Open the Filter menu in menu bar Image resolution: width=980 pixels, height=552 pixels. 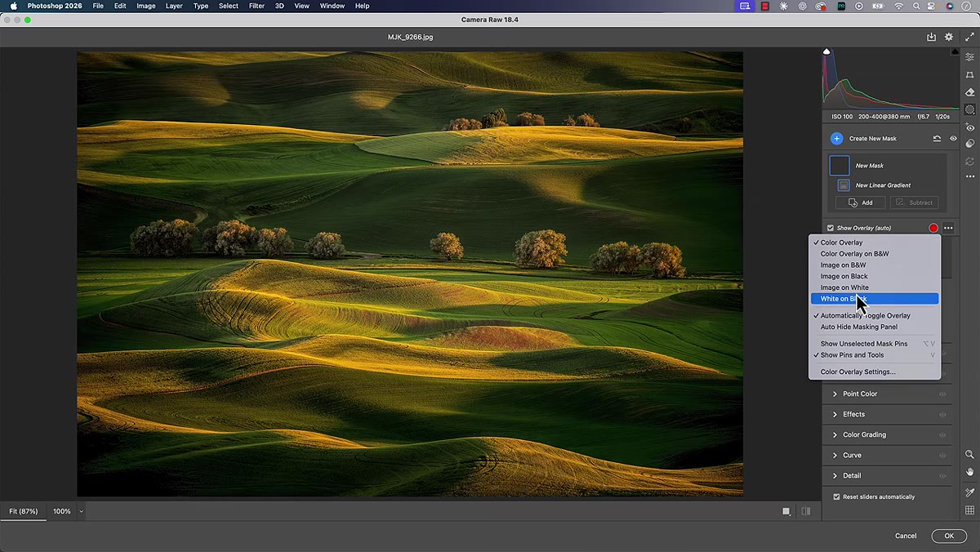point(256,6)
